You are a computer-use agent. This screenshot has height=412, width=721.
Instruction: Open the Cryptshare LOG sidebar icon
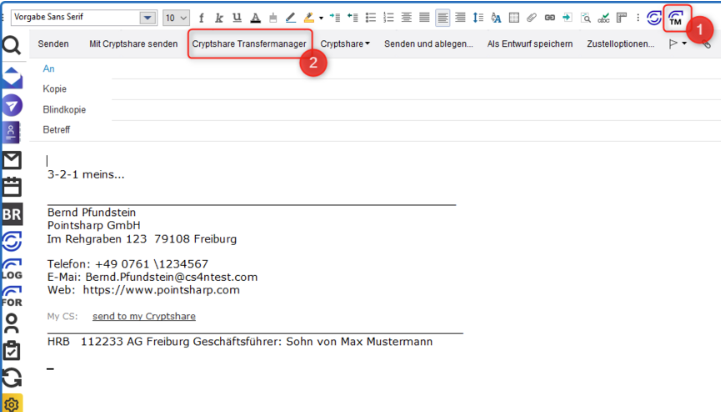point(12,269)
